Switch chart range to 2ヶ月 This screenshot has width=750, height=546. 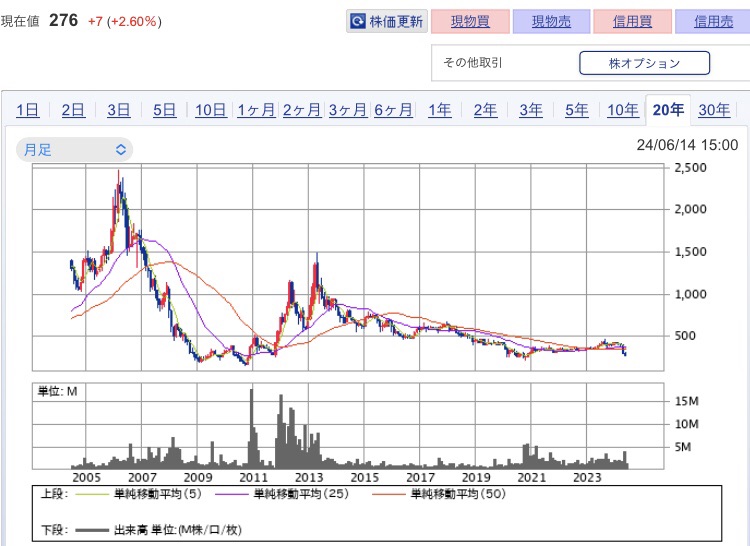(302, 110)
